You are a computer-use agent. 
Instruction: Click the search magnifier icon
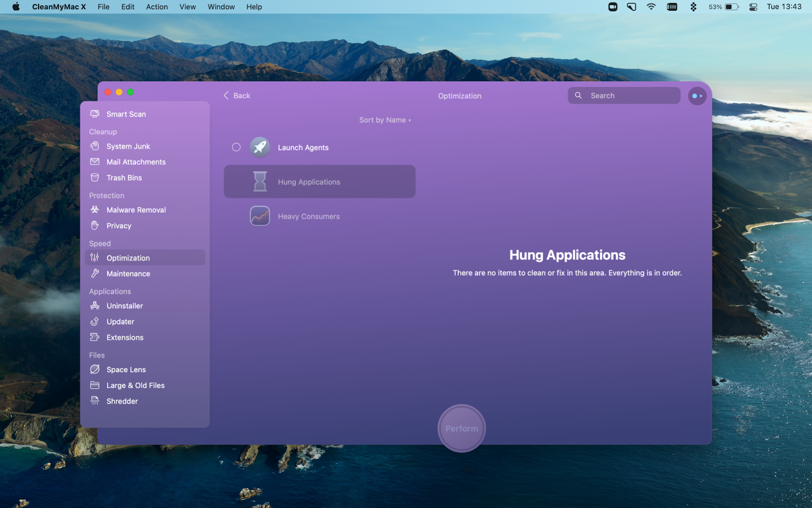(x=578, y=95)
